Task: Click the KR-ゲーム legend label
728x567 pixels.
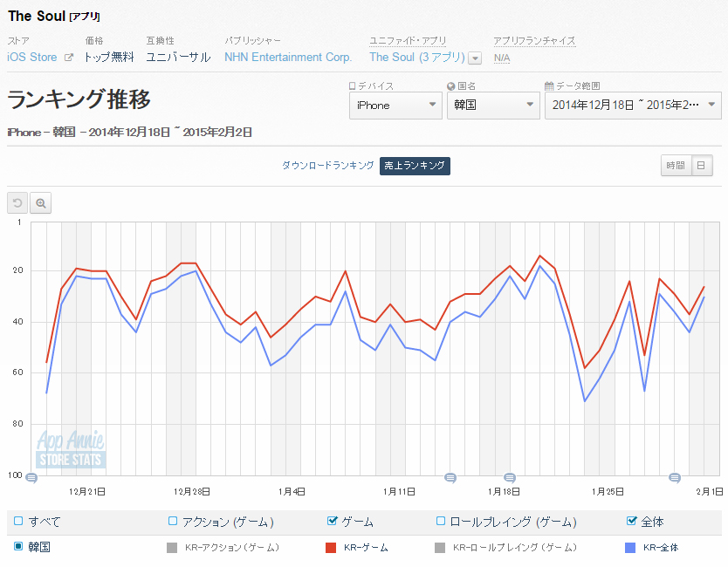Action: click(366, 548)
